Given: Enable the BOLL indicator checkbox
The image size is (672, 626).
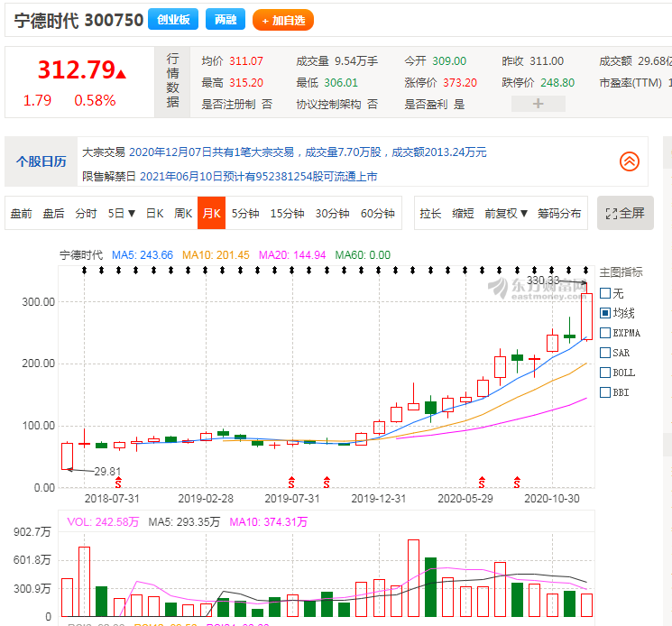Looking at the screenshot, I should coord(605,373).
